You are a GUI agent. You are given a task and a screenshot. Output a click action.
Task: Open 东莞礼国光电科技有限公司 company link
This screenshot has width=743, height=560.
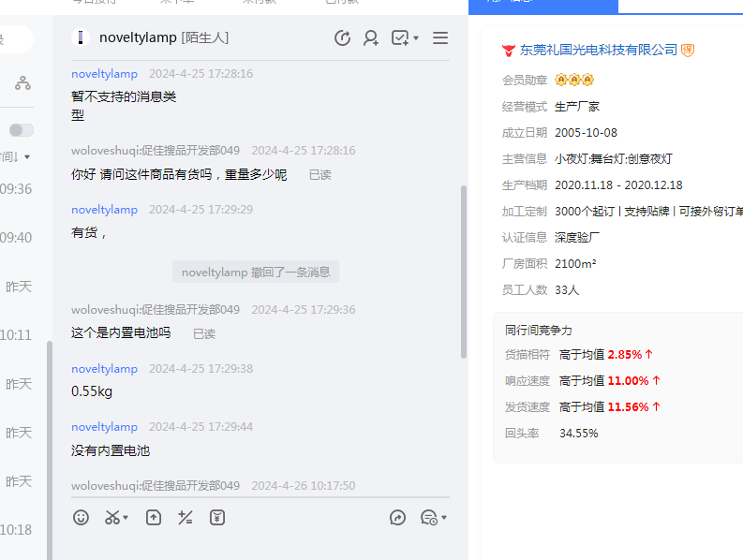(x=599, y=50)
